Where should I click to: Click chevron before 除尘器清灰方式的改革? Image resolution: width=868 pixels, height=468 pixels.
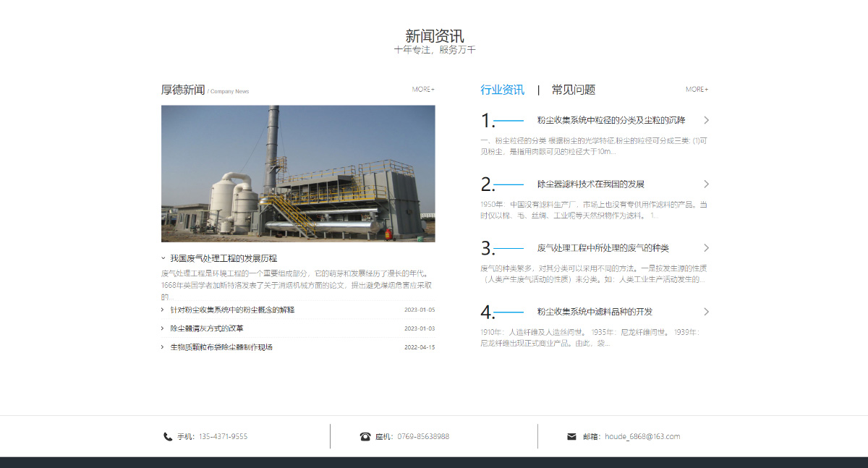[161, 328]
